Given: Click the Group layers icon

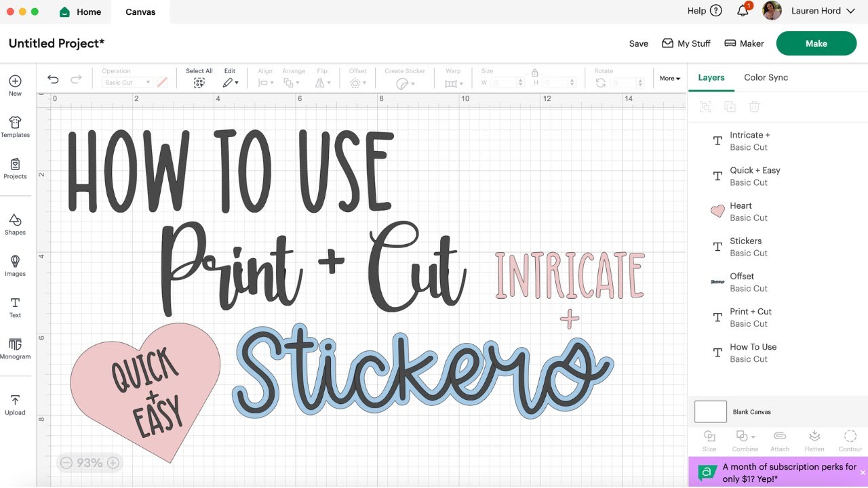Looking at the screenshot, I should pos(705,106).
